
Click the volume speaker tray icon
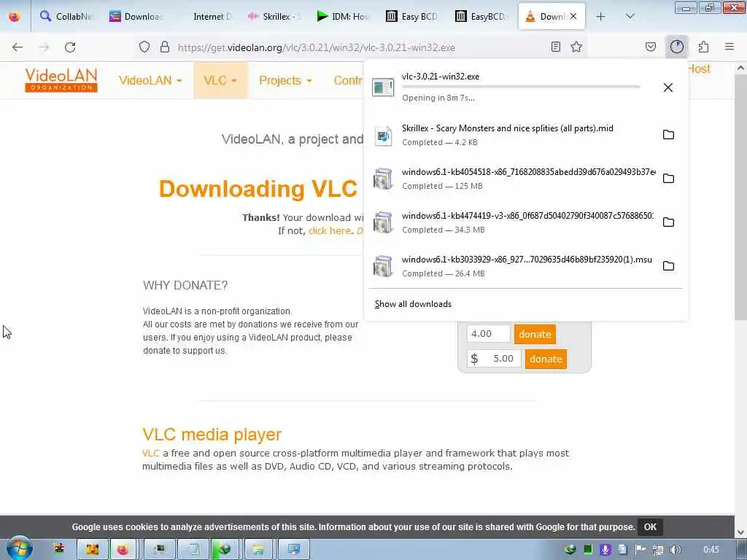point(675,550)
